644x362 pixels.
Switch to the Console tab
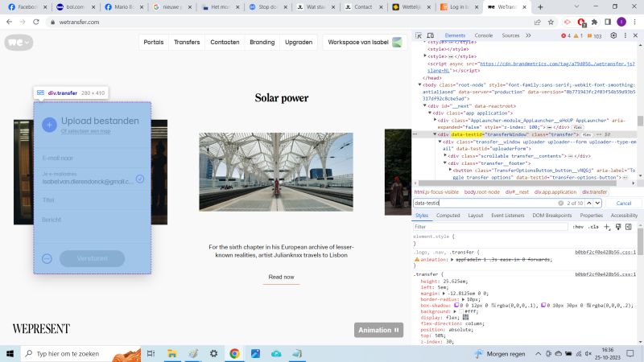(x=483, y=35)
